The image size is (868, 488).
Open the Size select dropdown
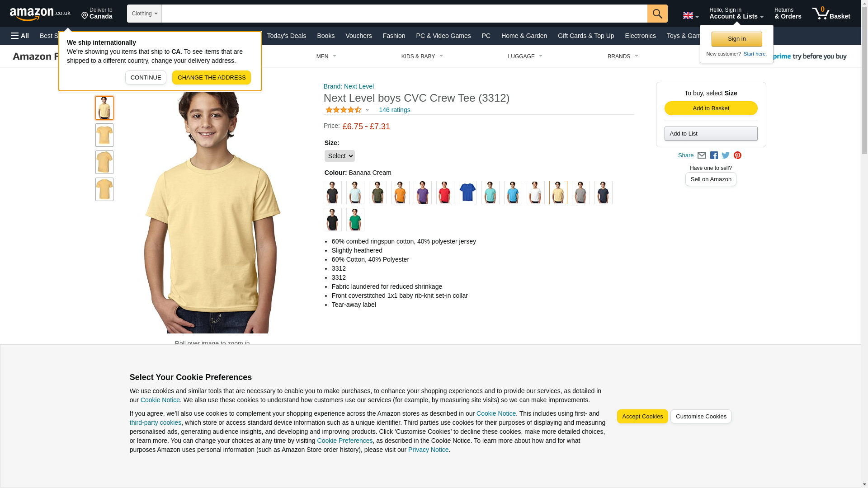click(x=340, y=156)
